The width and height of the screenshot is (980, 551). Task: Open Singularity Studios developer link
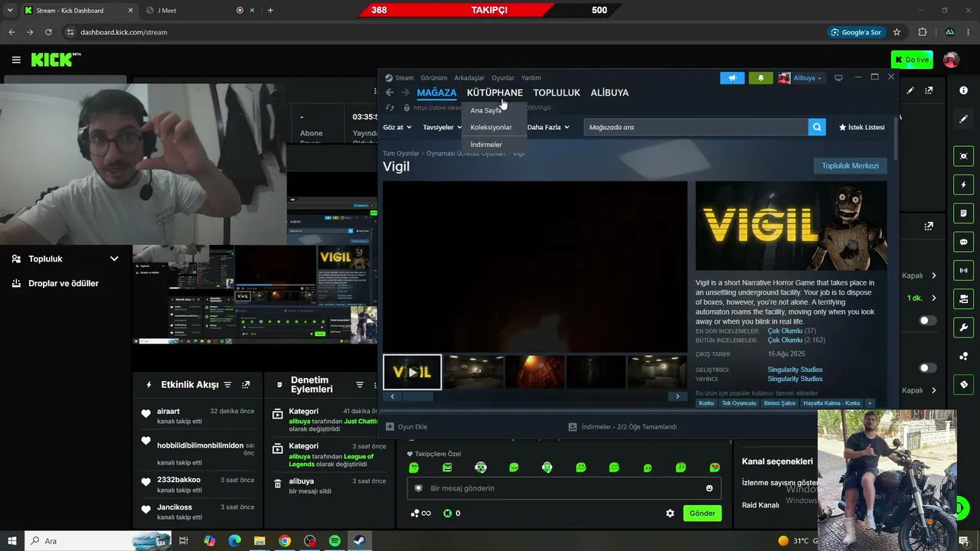(795, 370)
